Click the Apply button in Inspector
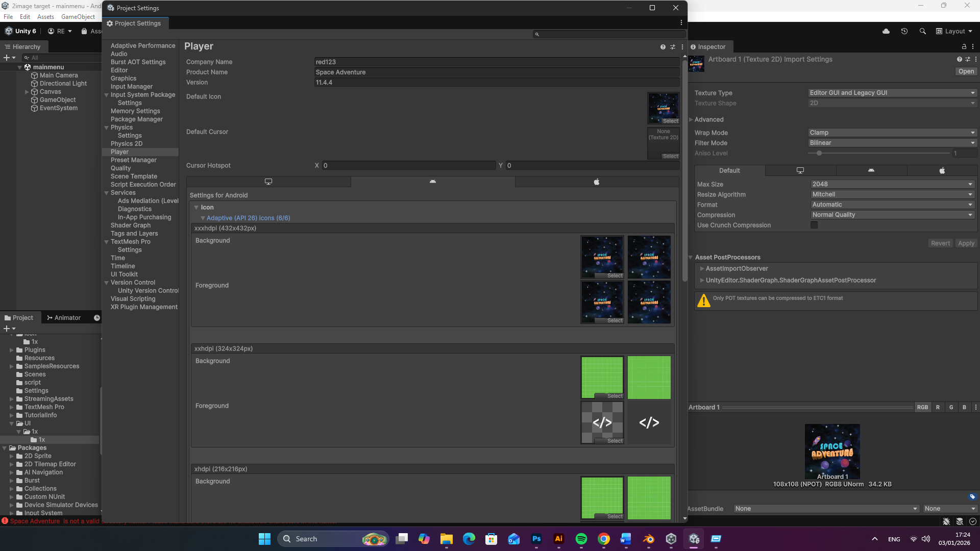Image resolution: width=980 pixels, height=551 pixels. pyautogui.click(x=966, y=243)
